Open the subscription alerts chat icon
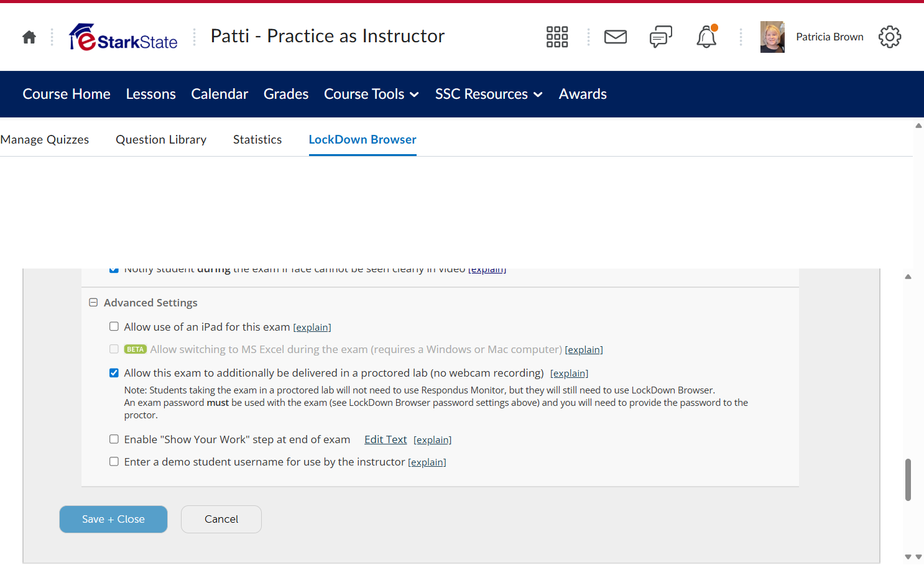924x565 pixels. pyautogui.click(x=661, y=37)
